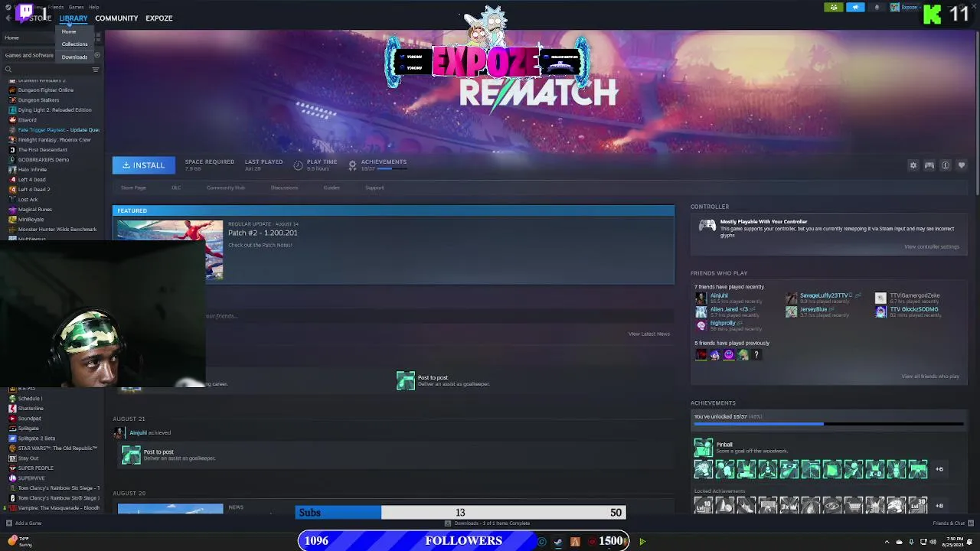Click the green friends button in top bar
980x551 pixels.
click(834, 8)
